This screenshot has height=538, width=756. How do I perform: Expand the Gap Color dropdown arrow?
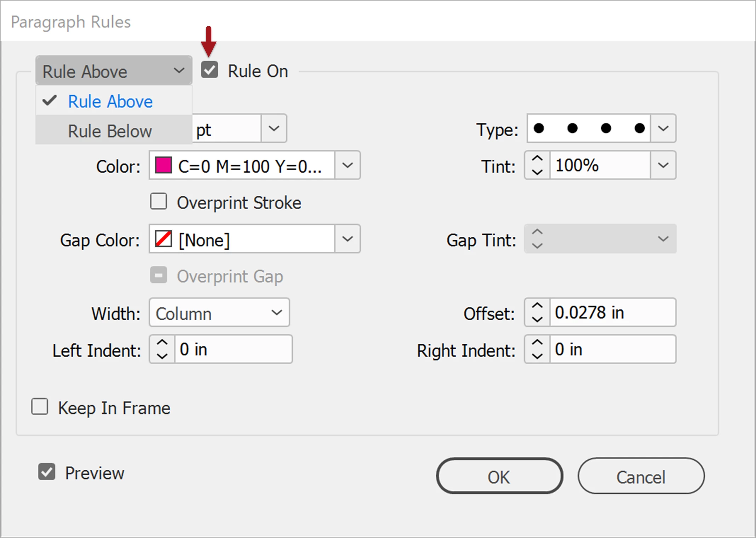pos(348,239)
